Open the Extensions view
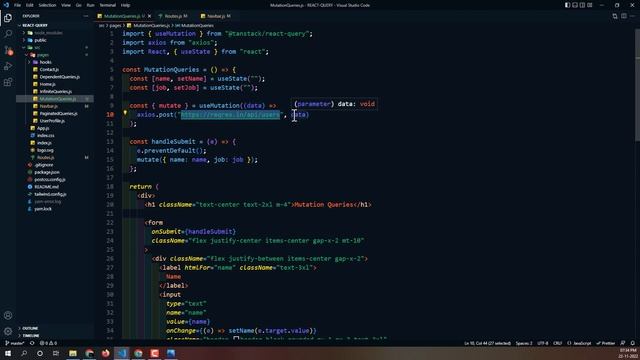The height and width of the screenshot is (360, 640). [x=8, y=82]
